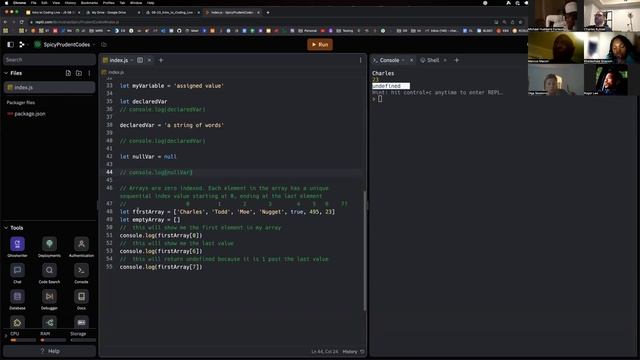Open the Docs tool
640x360 pixels.
81,299
